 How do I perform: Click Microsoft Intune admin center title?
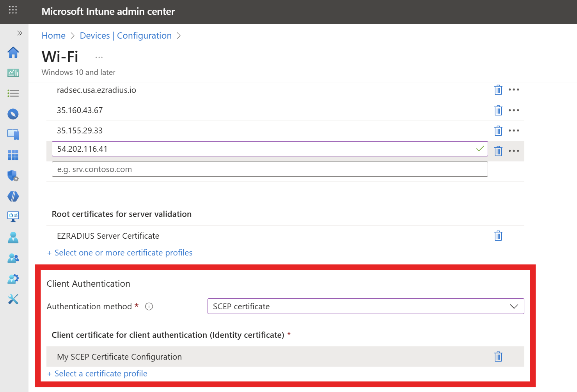(108, 12)
